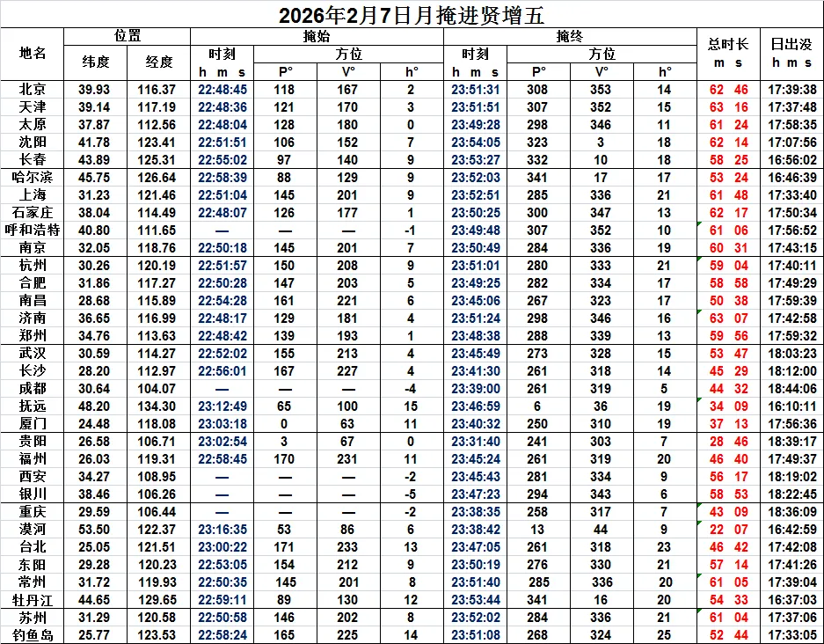Click the 地名 column header
824x644 pixels.
32,53
